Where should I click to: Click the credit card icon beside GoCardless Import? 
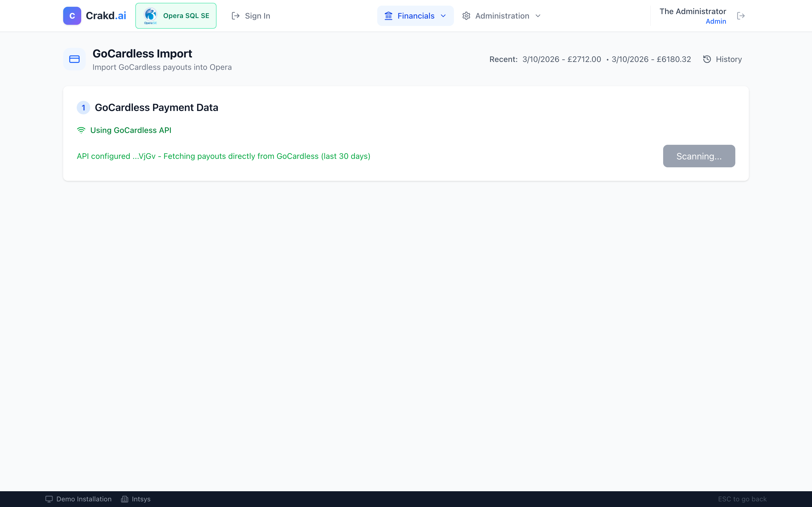[x=74, y=59]
